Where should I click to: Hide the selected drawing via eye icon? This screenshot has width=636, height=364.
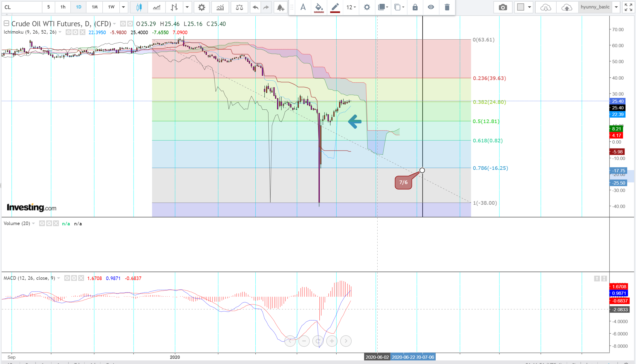[x=431, y=7]
